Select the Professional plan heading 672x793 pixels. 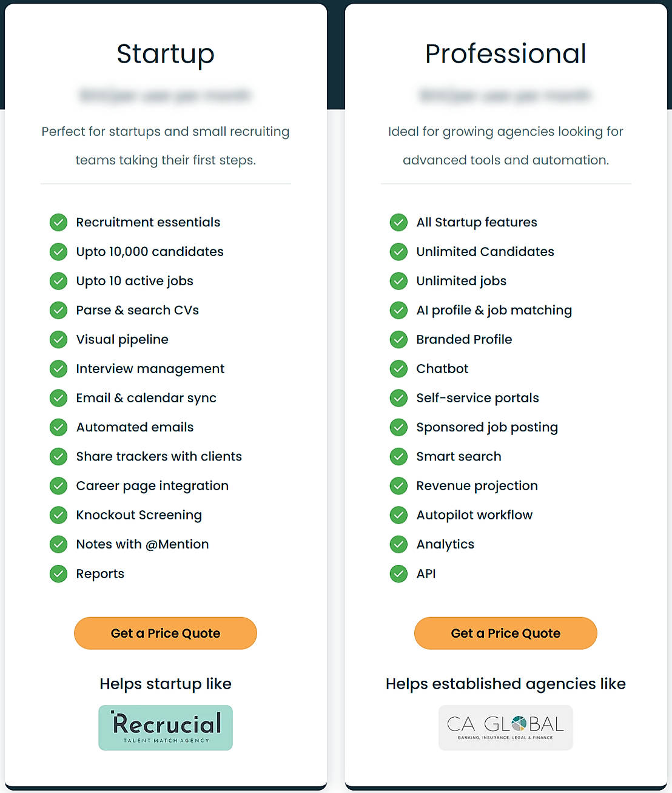pos(505,54)
